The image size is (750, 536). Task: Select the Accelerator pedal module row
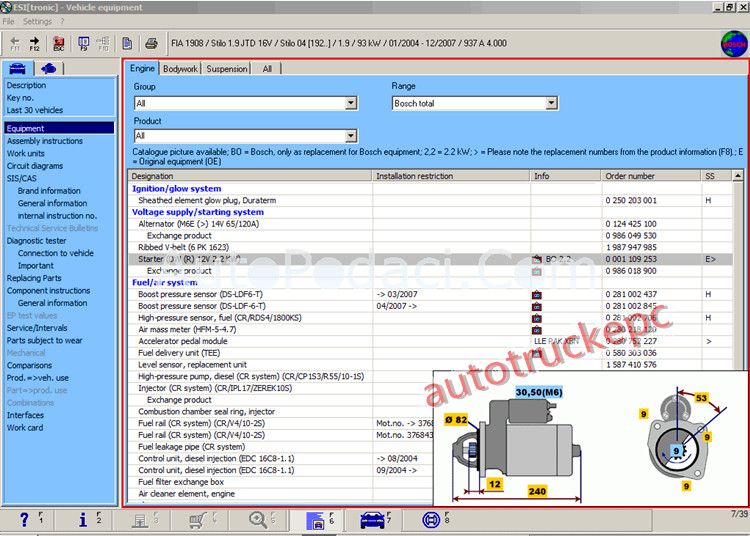pyautogui.click(x=430, y=341)
